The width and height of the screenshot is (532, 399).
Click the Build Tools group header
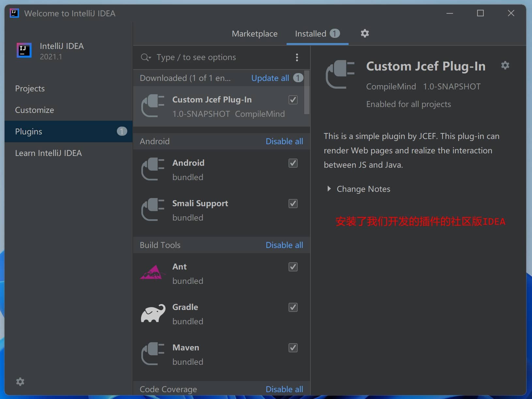coord(160,245)
